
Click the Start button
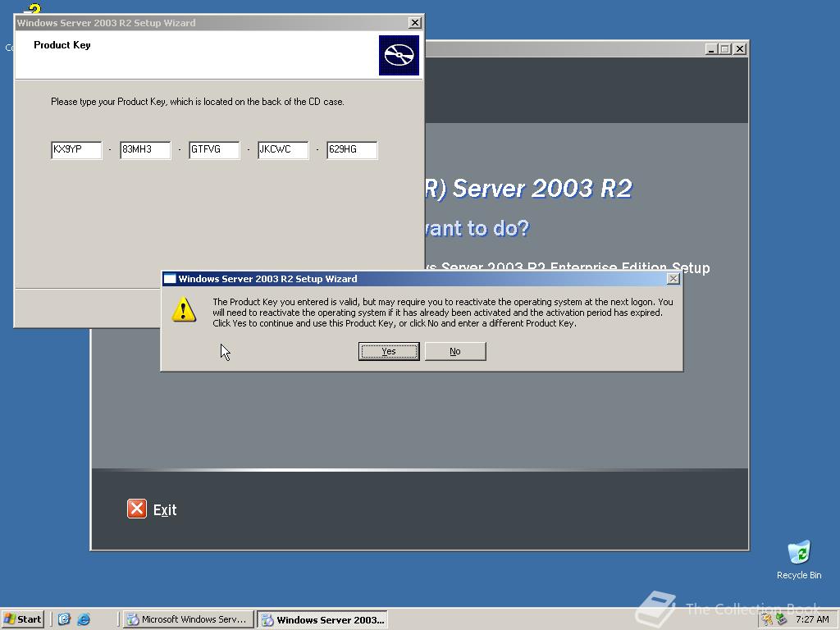(x=22, y=619)
